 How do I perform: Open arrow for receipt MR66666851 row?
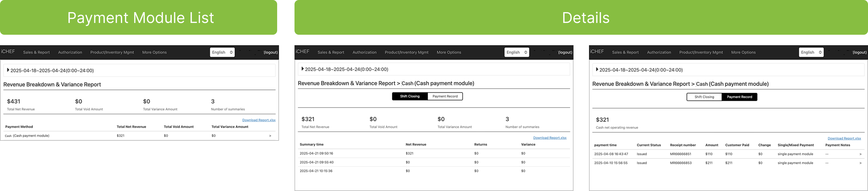860,154
